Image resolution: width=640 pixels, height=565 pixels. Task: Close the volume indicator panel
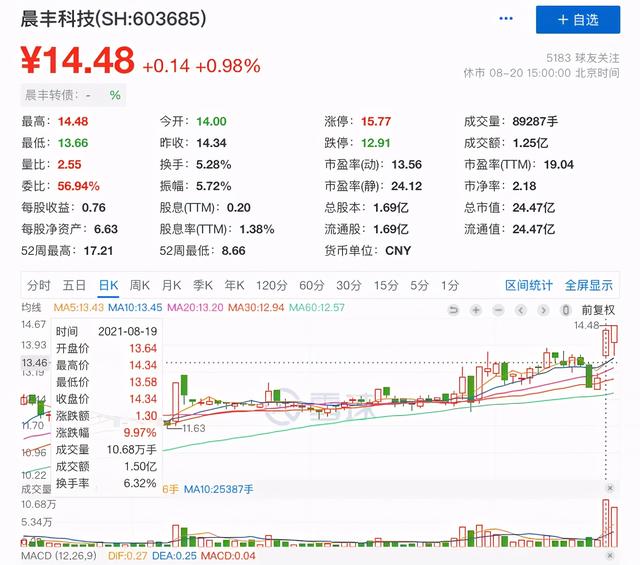coord(610,488)
